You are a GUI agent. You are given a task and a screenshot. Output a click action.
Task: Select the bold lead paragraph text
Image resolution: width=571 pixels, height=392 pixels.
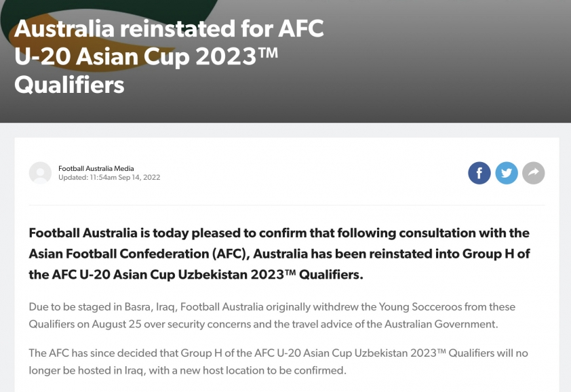(279, 254)
